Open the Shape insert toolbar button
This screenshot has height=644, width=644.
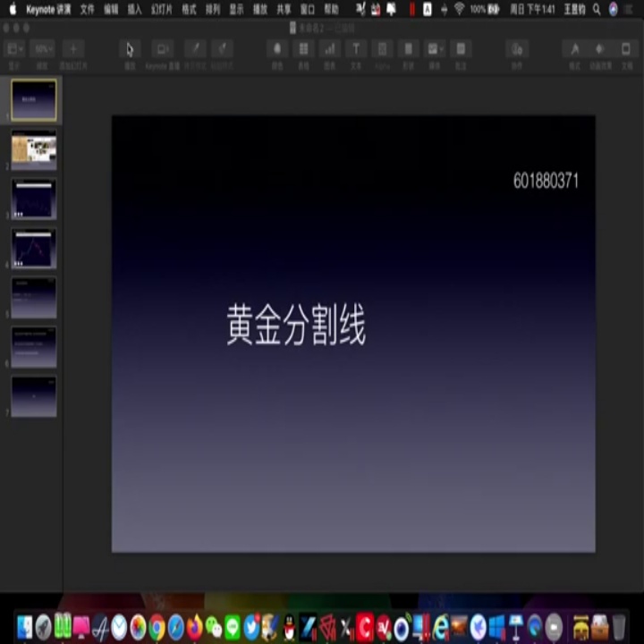click(408, 49)
